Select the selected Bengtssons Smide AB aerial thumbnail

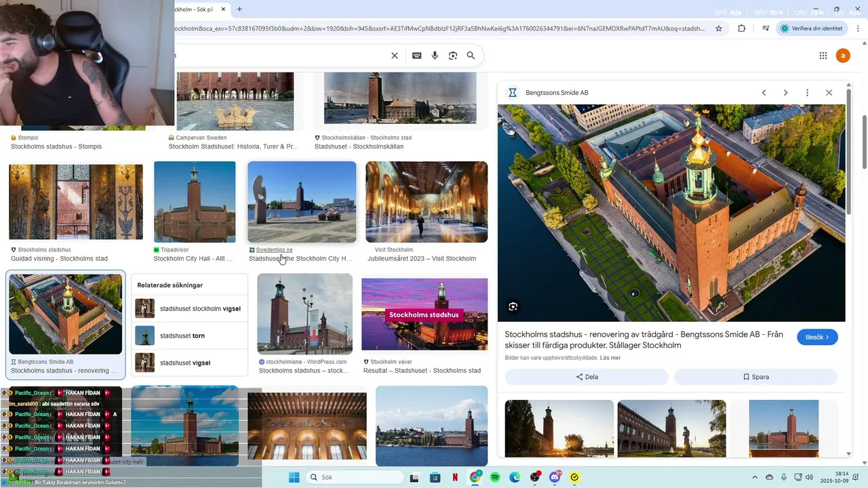(66, 314)
